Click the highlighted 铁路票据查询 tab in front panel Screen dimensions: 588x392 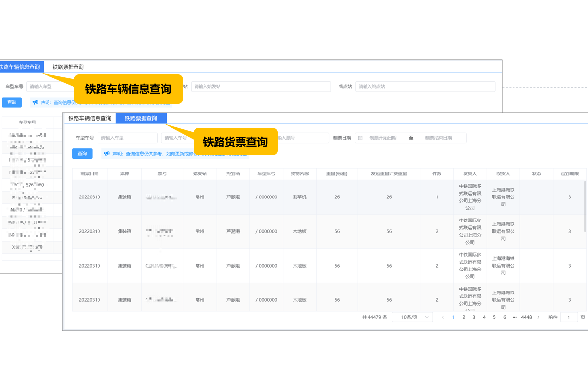point(141,118)
